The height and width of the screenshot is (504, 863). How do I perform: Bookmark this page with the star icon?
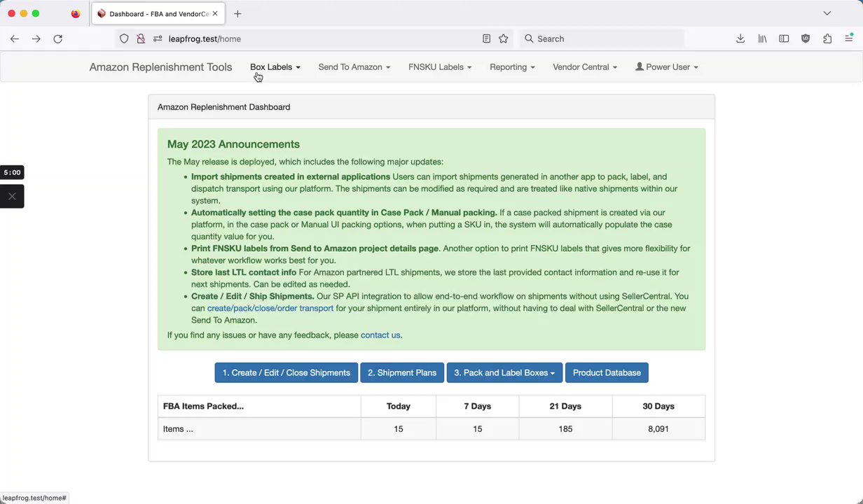point(503,39)
